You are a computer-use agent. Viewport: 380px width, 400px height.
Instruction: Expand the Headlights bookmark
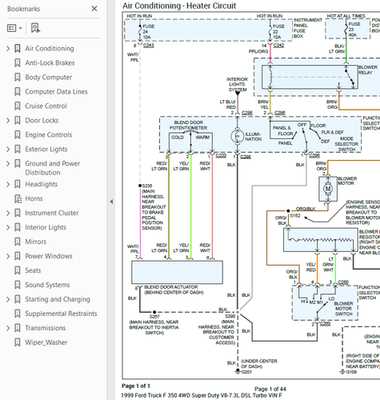coord(8,184)
